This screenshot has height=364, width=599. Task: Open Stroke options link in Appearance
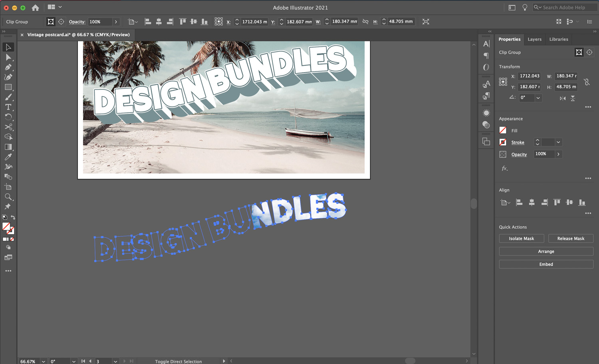[x=518, y=142]
